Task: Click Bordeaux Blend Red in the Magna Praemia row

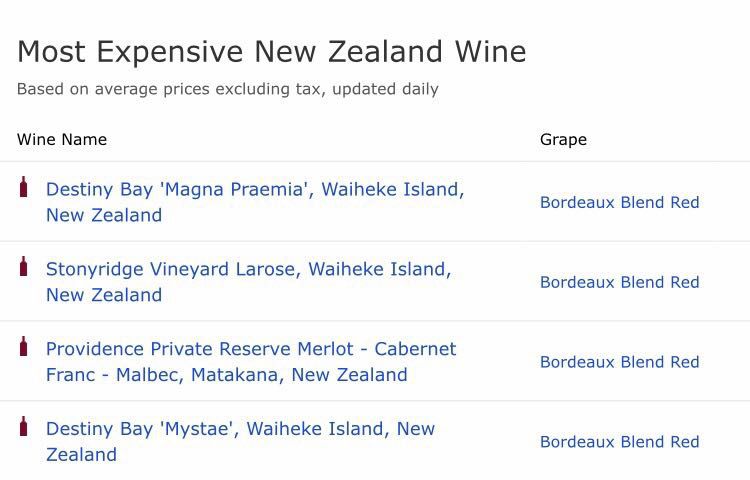Action: click(x=619, y=202)
